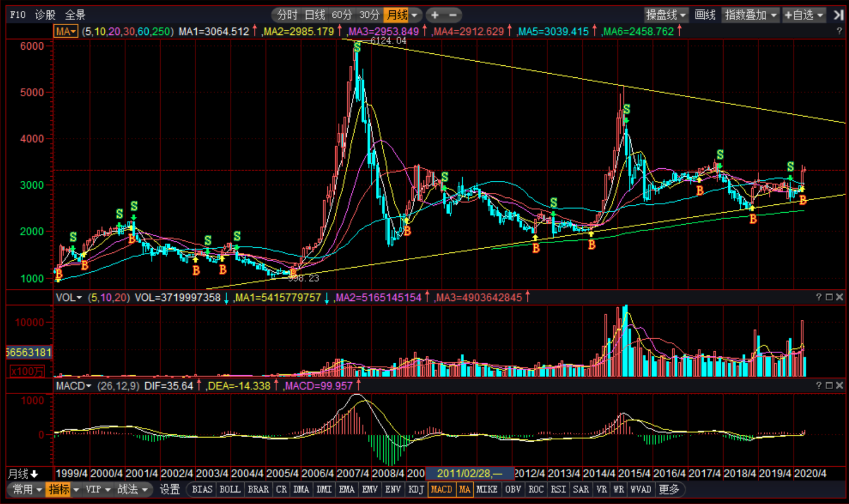Click the 设置 settings button

coord(169,489)
